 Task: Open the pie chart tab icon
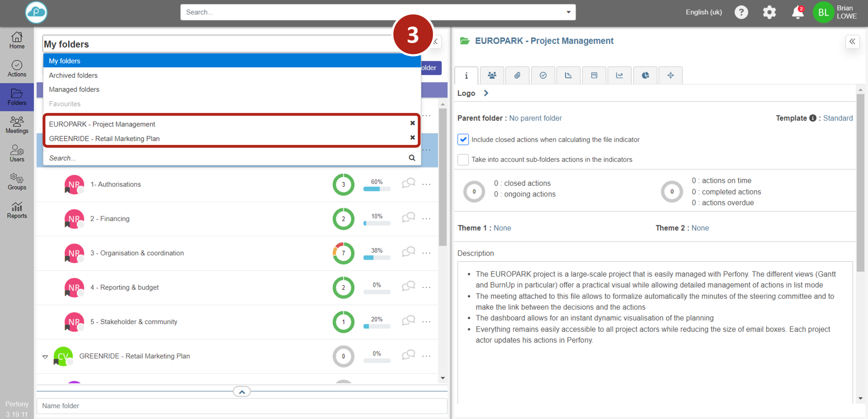[x=645, y=75]
